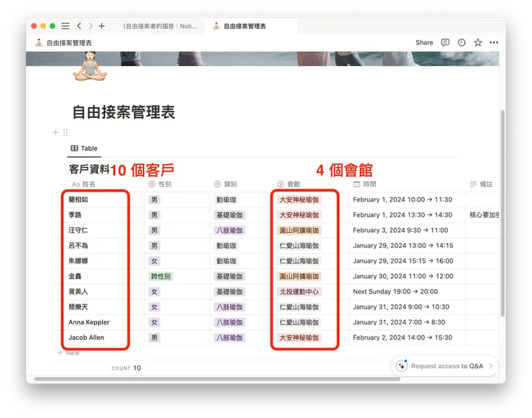This screenshot has height=418, width=532.
Task: Click the Q&A sparkle icon
Action: coord(402,365)
